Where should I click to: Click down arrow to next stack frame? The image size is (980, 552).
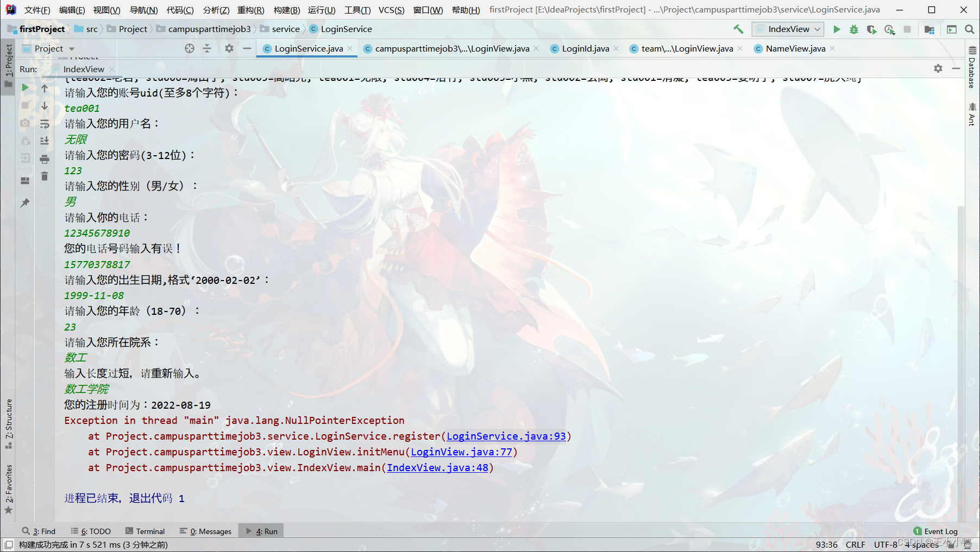(45, 106)
